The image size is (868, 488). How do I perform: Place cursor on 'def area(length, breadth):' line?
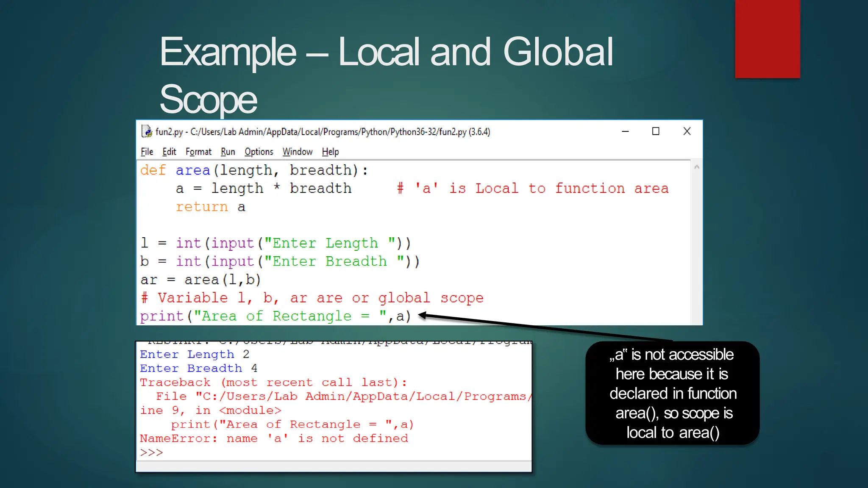point(254,170)
